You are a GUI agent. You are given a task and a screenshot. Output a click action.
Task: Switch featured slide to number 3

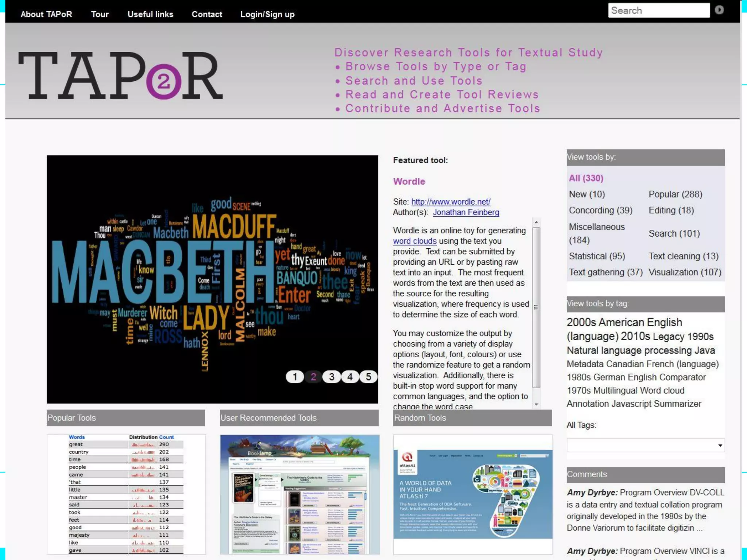pyautogui.click(x=332, y=377)
